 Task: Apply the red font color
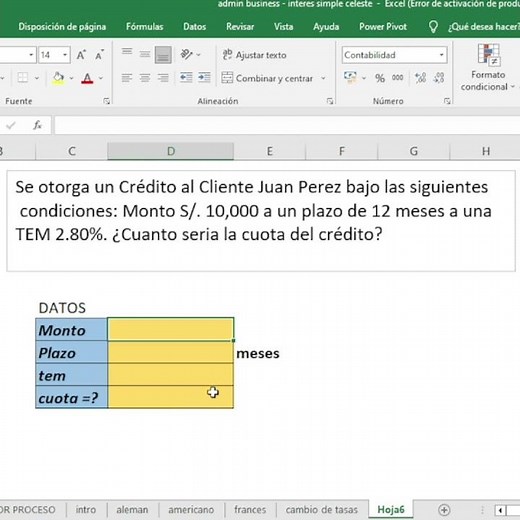pyautogui.click(x=87, y=78)
